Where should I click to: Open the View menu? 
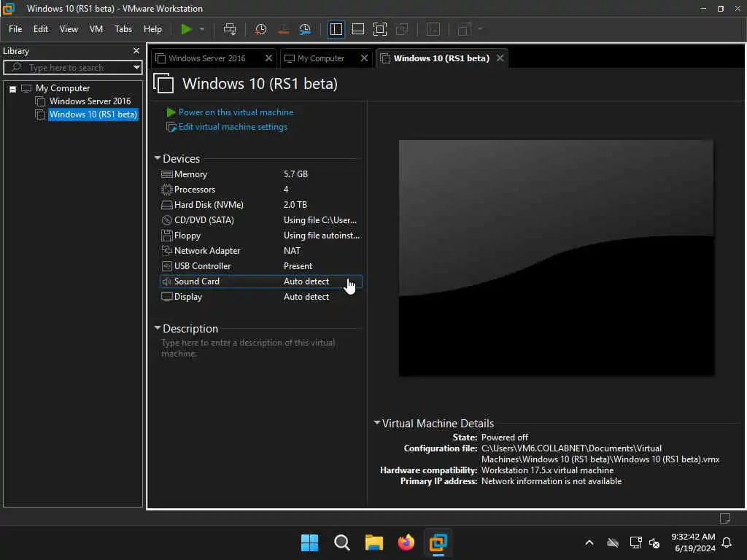(69, 29)
